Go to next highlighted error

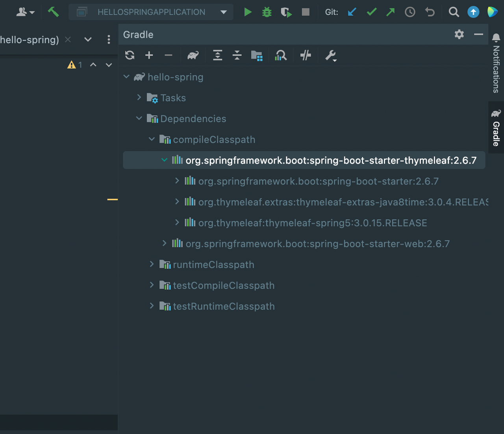click(109, 65)
